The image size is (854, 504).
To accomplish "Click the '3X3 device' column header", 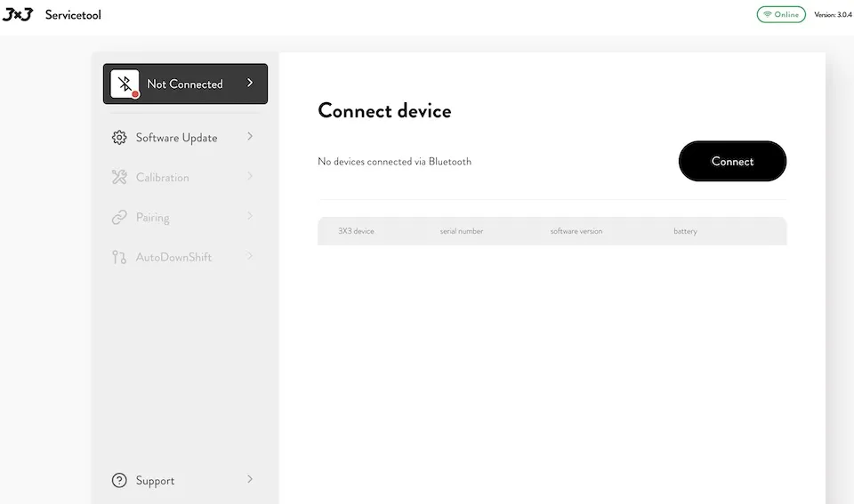I will point(356,231).
